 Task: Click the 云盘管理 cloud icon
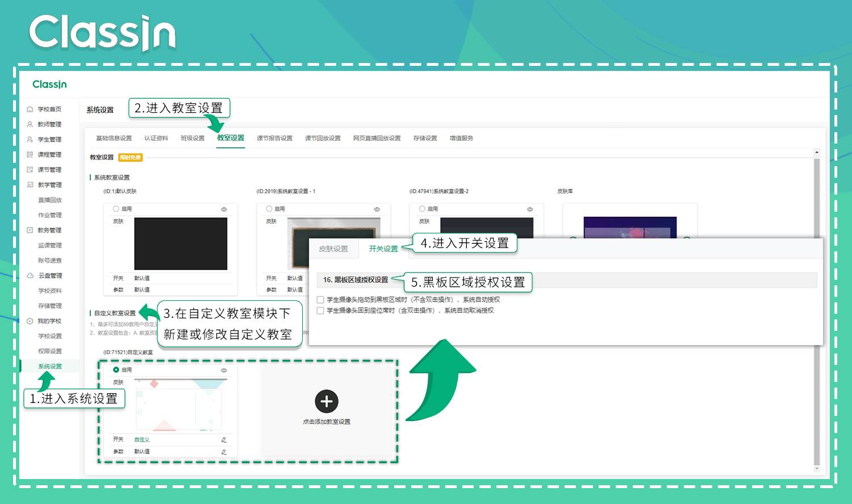(x=30, y=275)
